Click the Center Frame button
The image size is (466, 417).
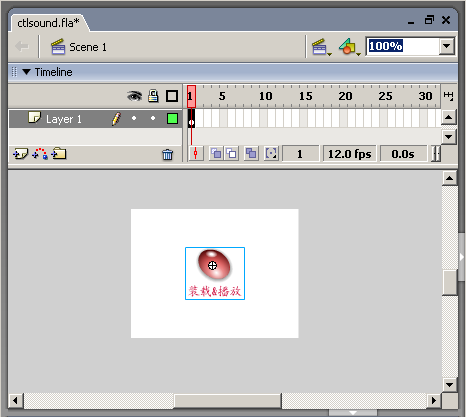click(x=196, y=154)
